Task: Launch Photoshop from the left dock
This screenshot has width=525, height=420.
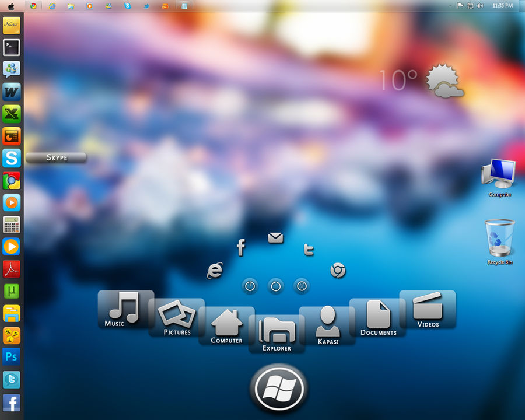Action: pos(12,356)
